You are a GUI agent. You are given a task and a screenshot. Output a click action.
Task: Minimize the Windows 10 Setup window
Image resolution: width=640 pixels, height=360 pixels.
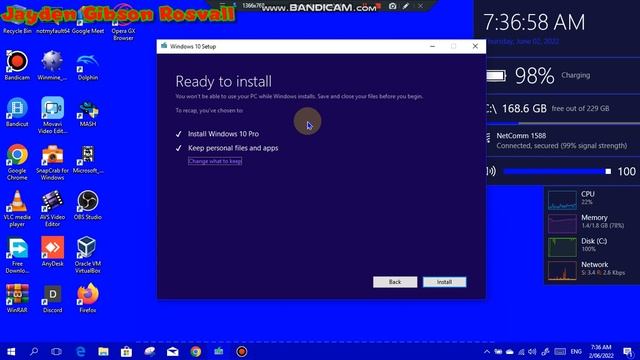point(432,47)
